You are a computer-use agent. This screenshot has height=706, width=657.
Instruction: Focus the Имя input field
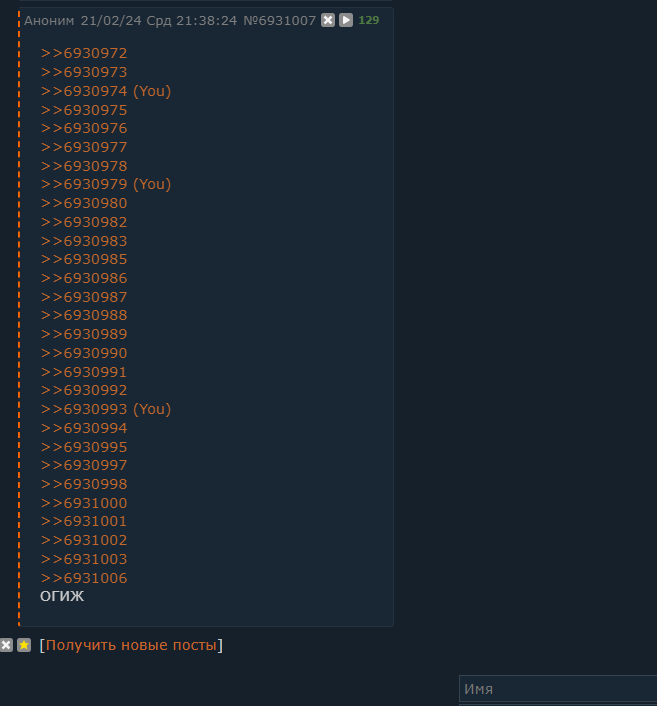(x=558, y=689)
